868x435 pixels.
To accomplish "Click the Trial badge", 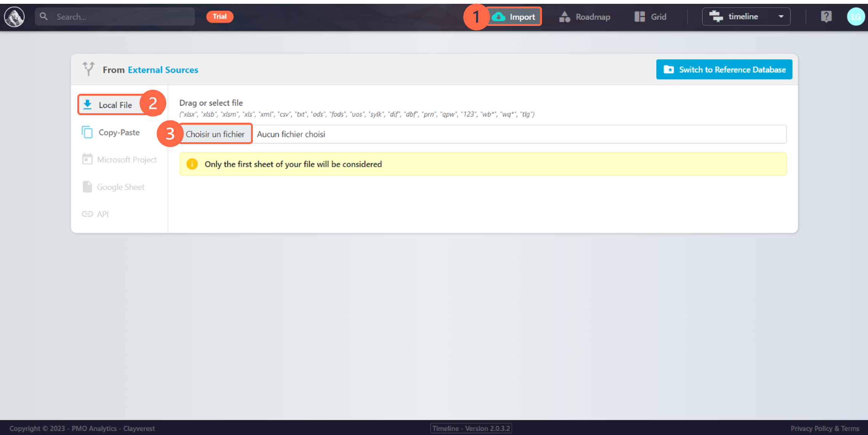I will click(220, 16).
